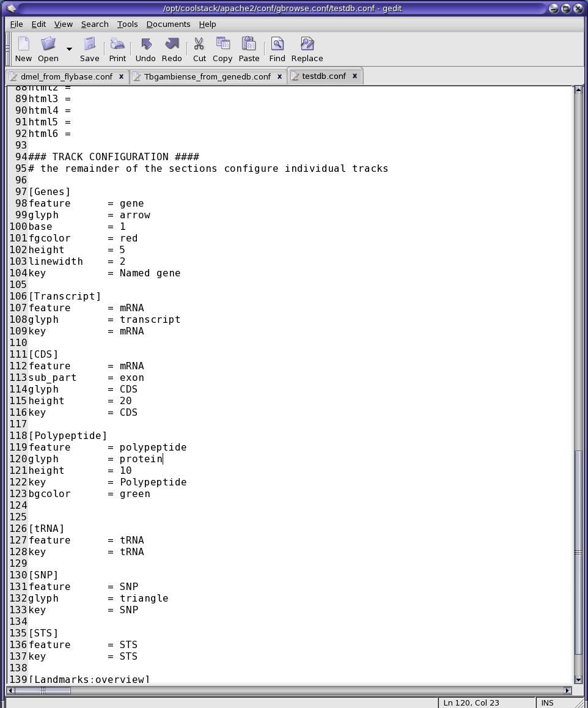588x708 pixels.
Task: Click the Redo toolbar icon
Action: click(x=172, y=49)
